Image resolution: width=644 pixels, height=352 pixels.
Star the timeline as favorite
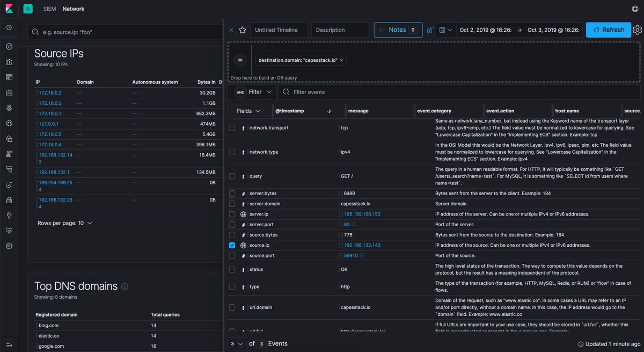tap(243, 30)
